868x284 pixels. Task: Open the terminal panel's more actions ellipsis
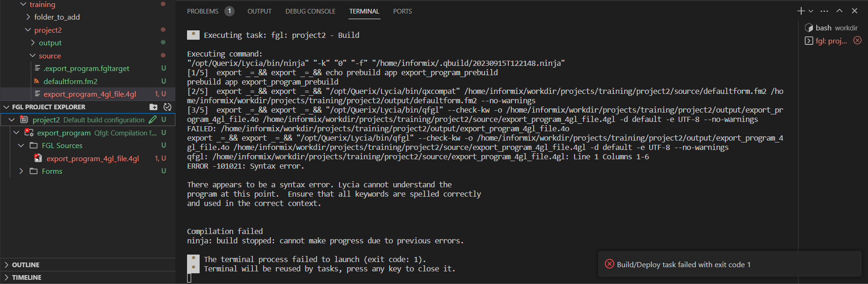tap(825, 11)
